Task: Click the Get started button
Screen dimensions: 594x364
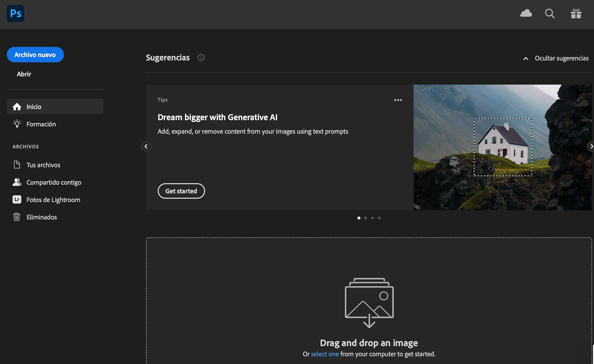Action: (x=181, y=191)
